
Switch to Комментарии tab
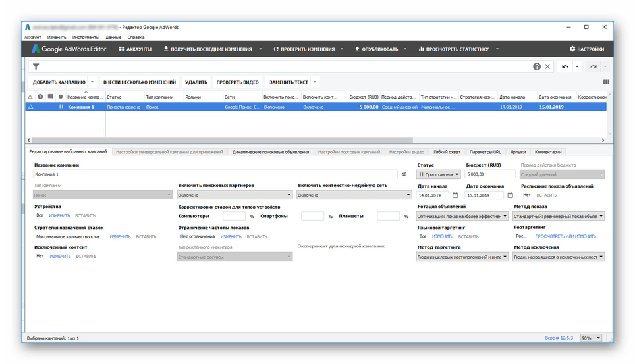[x=548, y=152]
